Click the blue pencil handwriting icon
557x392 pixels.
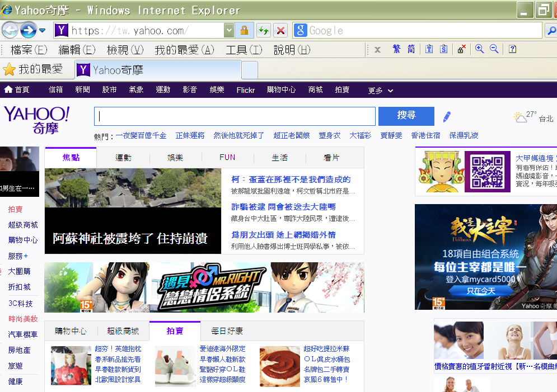(x=447, y=116)
